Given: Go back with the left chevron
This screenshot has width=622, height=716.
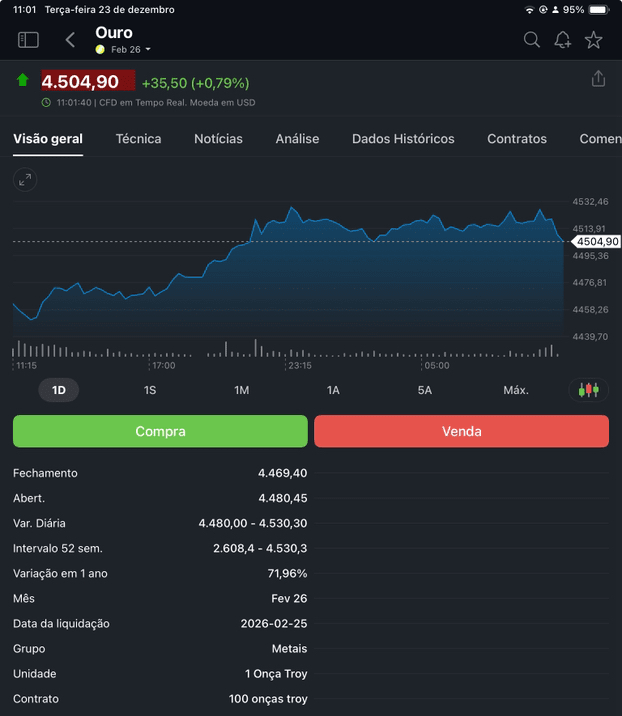Looking at the screenshot, I should (70, 40).
